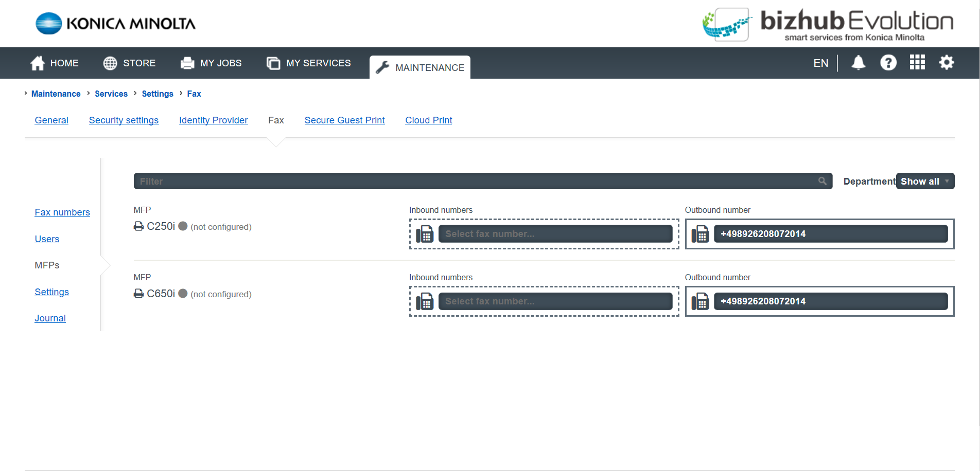Open Fax numbers in the sidebar

62,212
